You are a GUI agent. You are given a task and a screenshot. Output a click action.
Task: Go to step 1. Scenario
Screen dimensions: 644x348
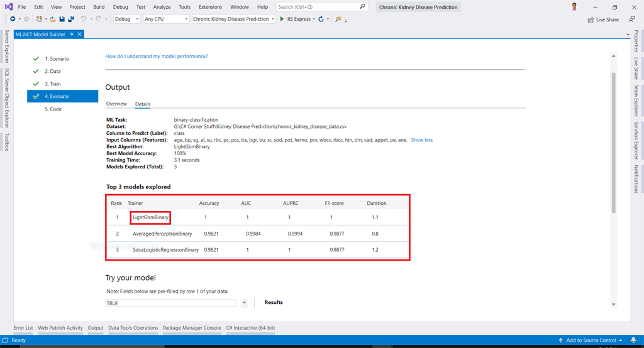point(57,58)
